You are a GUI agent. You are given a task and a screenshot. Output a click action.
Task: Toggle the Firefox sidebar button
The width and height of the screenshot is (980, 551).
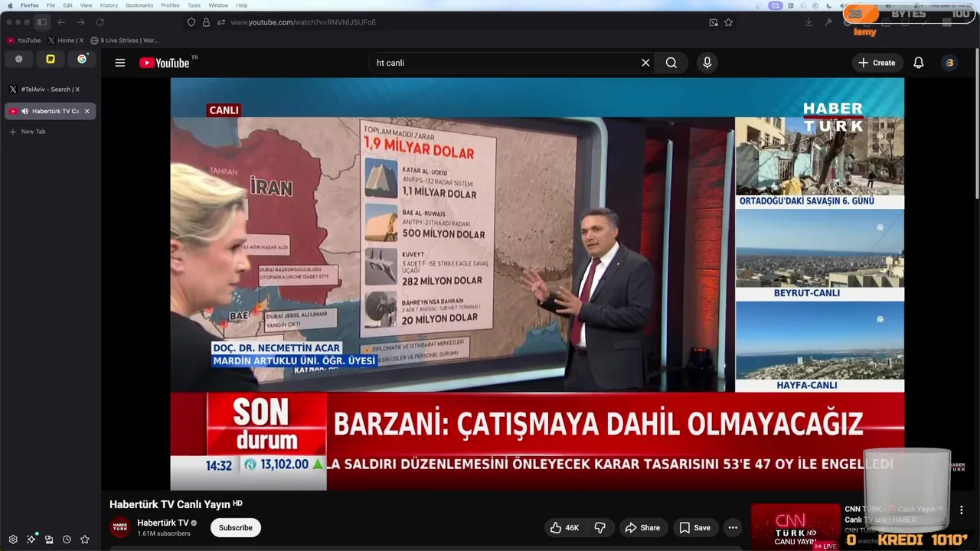coord(42,22)
